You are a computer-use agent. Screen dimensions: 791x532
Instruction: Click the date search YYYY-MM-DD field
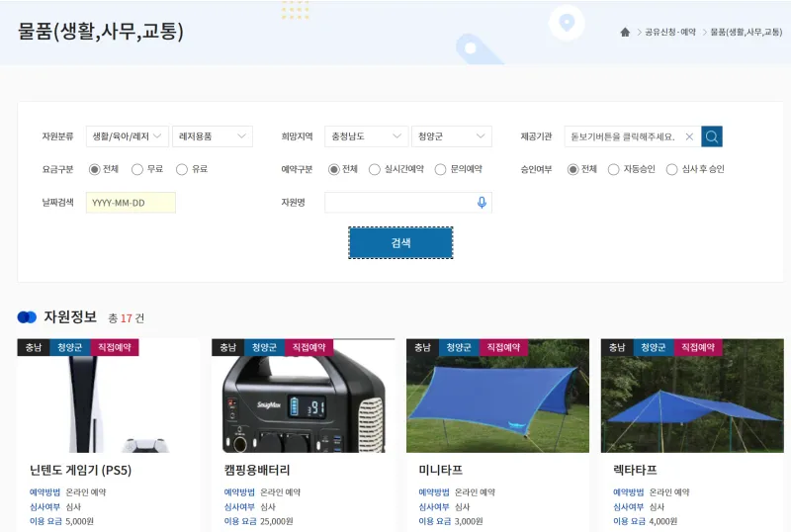click(x=131, y=203)
